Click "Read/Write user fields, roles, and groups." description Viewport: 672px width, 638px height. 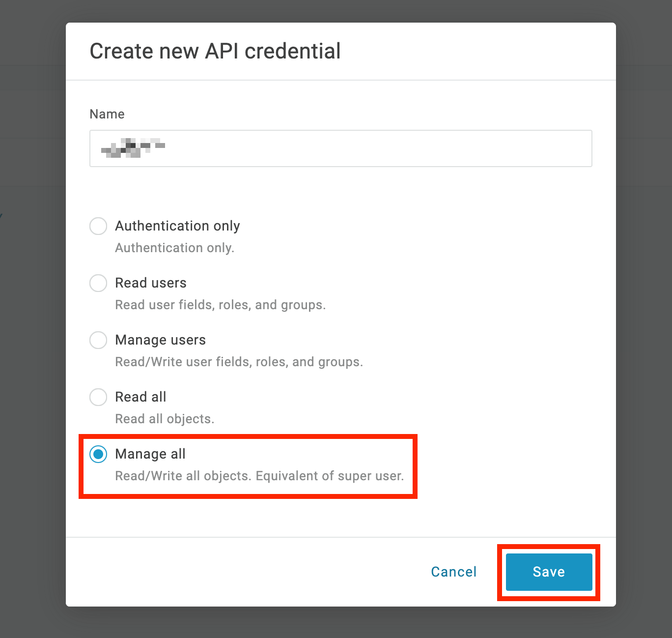tap(239, 362)
